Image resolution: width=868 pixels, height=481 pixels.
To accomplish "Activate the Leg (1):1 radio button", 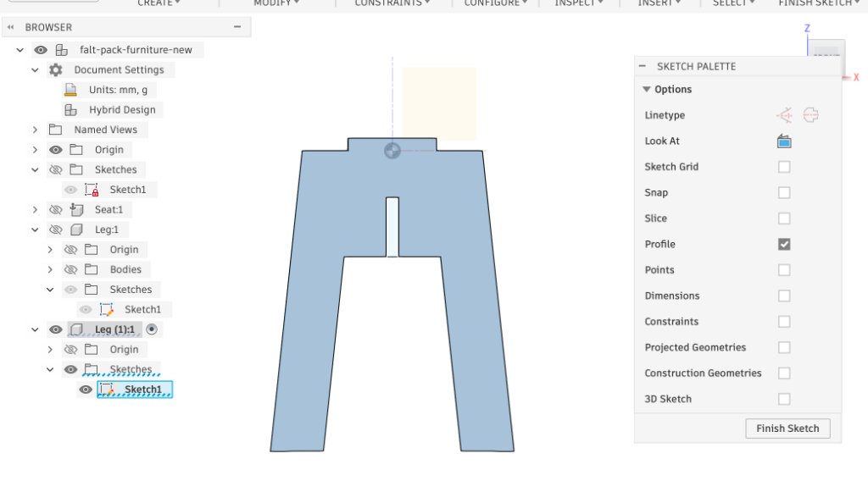I will (151, 329).
